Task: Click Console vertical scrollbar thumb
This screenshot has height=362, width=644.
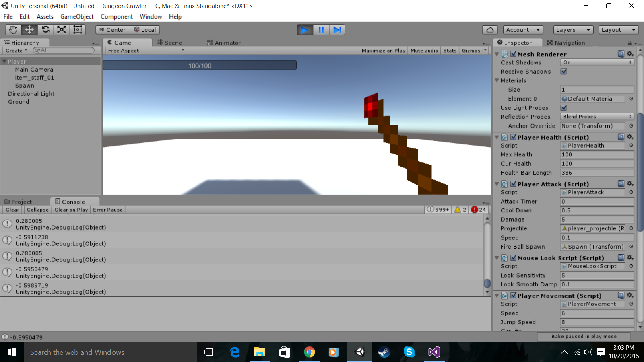Action: (x=487, y=283)
